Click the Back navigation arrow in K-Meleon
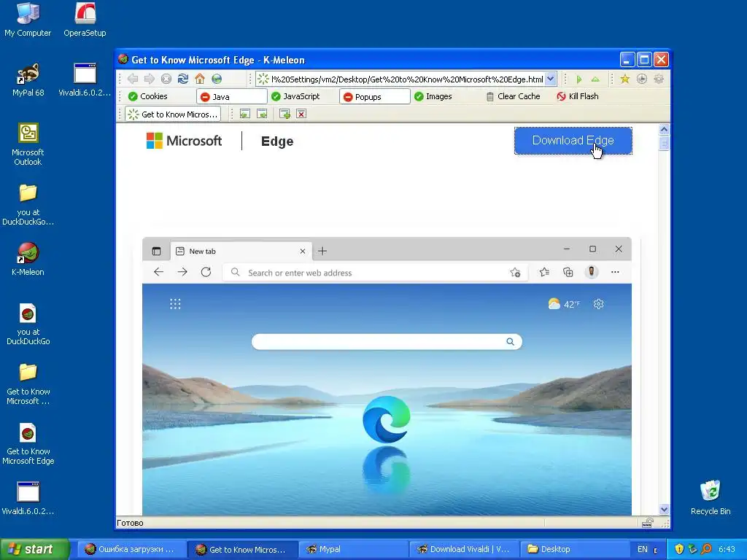Viewport: 747px width, 560px height. 133,79
